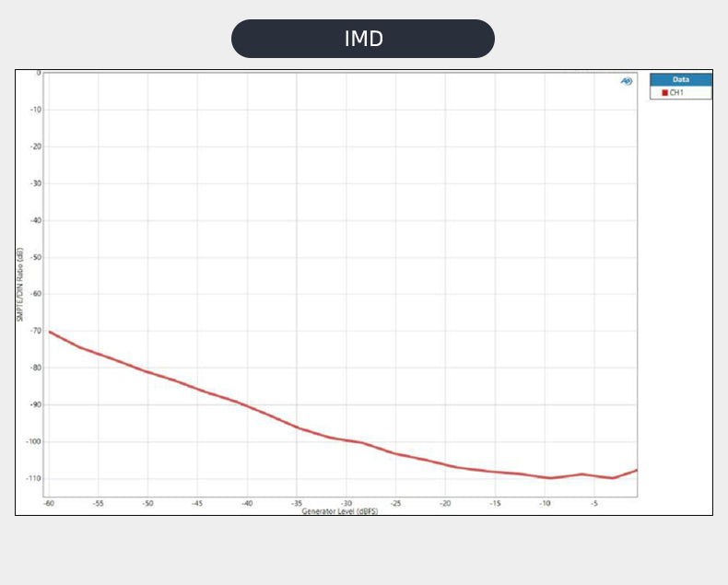Click the -5 tick on horizontal axis
Screen dimensions: 728x585
594,504
